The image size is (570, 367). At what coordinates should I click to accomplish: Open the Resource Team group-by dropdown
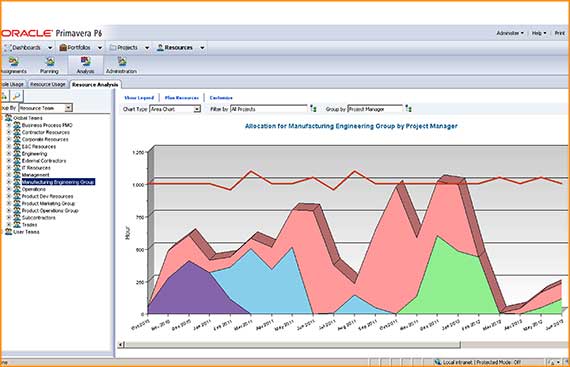click(68, 108)
